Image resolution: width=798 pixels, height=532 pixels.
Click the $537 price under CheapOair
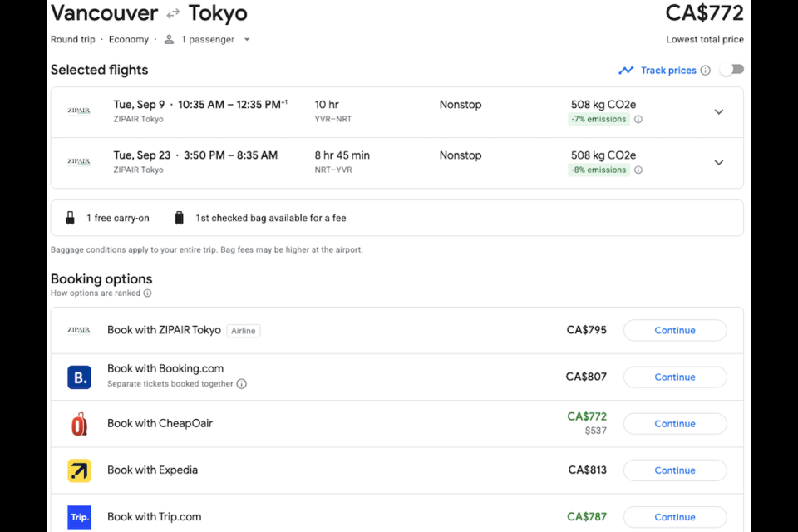click(x=595, y=431)
